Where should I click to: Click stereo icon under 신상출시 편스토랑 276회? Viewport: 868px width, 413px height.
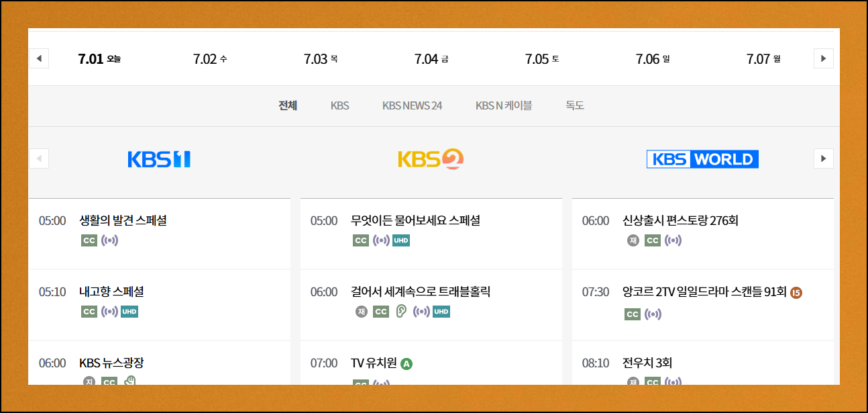coord(673,240)
